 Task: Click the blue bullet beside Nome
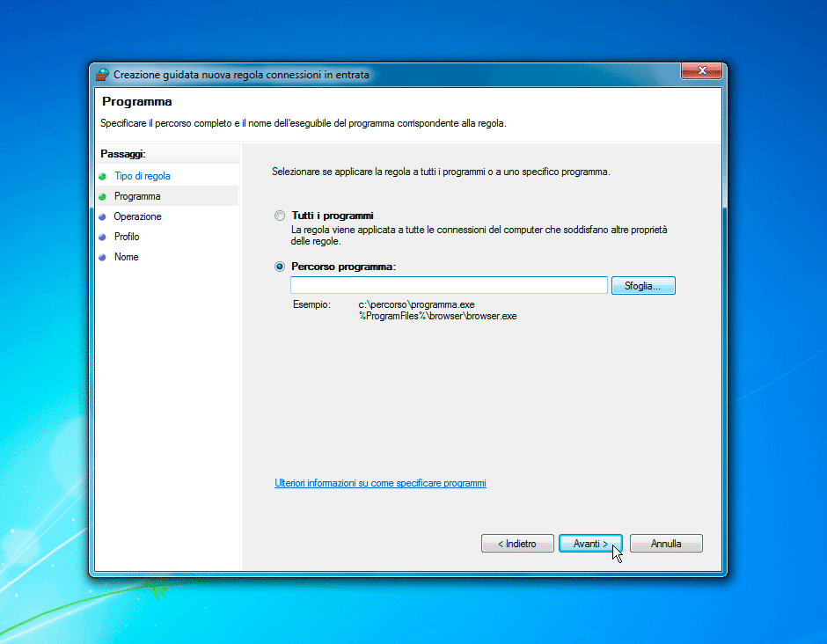pos(102,258)
